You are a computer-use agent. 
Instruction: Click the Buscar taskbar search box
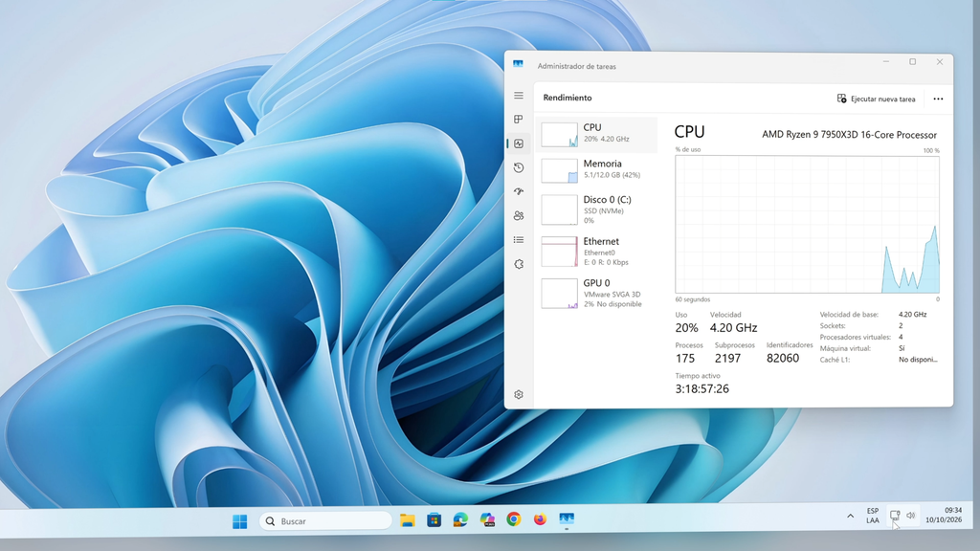(325, 521)
